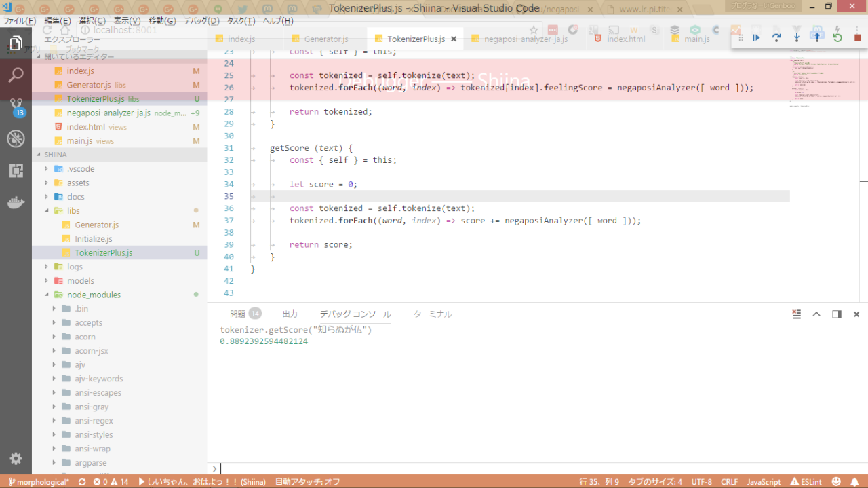Image resolution: width=868 pixels, height=488 pixels.
Task: Open the Extensions view in activity bar
Action: click(x=16, y=171)
